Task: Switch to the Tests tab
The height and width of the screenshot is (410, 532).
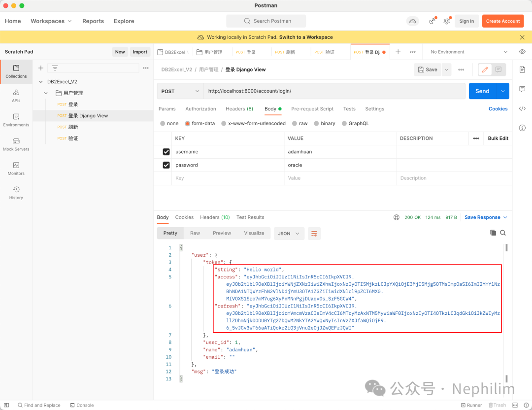Action: click(x=349, y=109)
